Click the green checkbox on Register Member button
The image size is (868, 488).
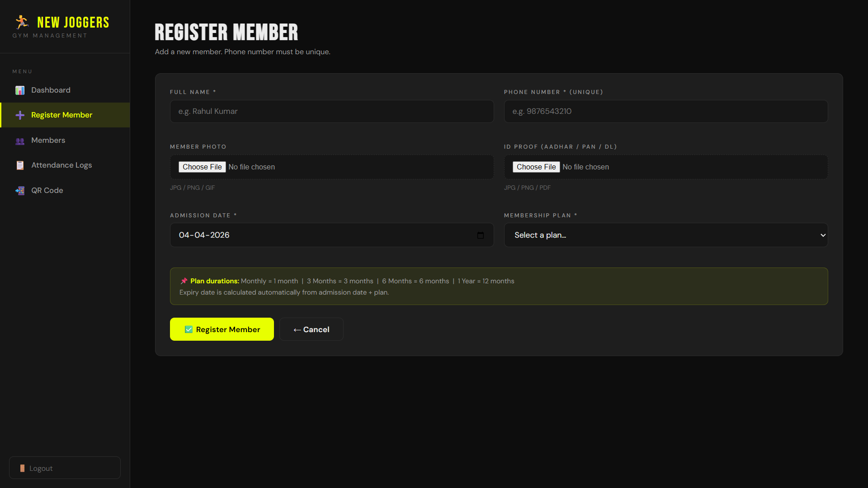pos(189,329)
